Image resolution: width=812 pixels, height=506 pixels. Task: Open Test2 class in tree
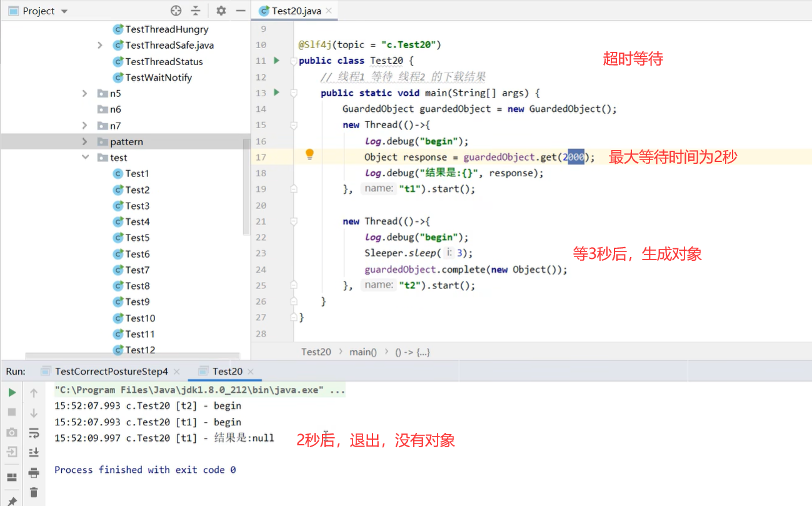[131, 190]
